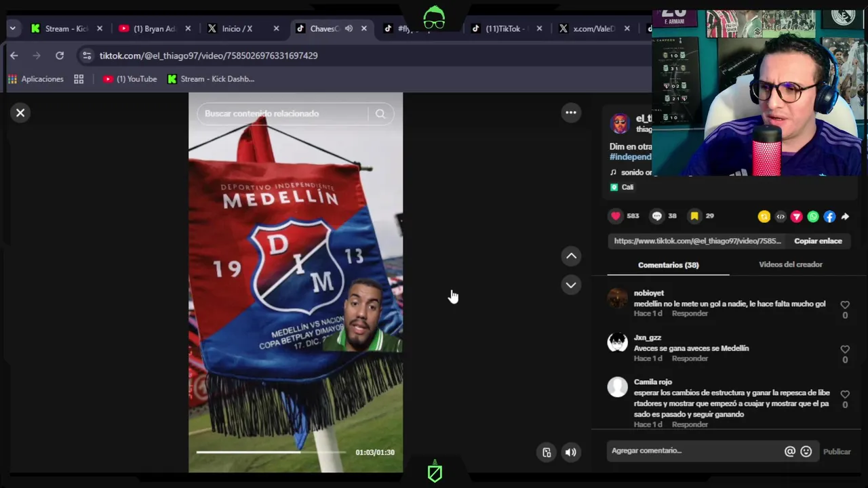Reply to nobioyet's comment via Responder

click(690, 314)
